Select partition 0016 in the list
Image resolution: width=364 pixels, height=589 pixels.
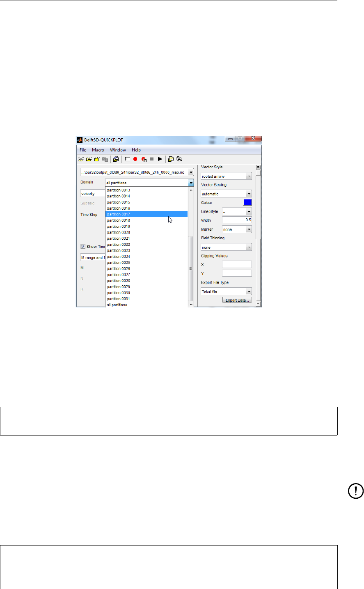[147, 209]
